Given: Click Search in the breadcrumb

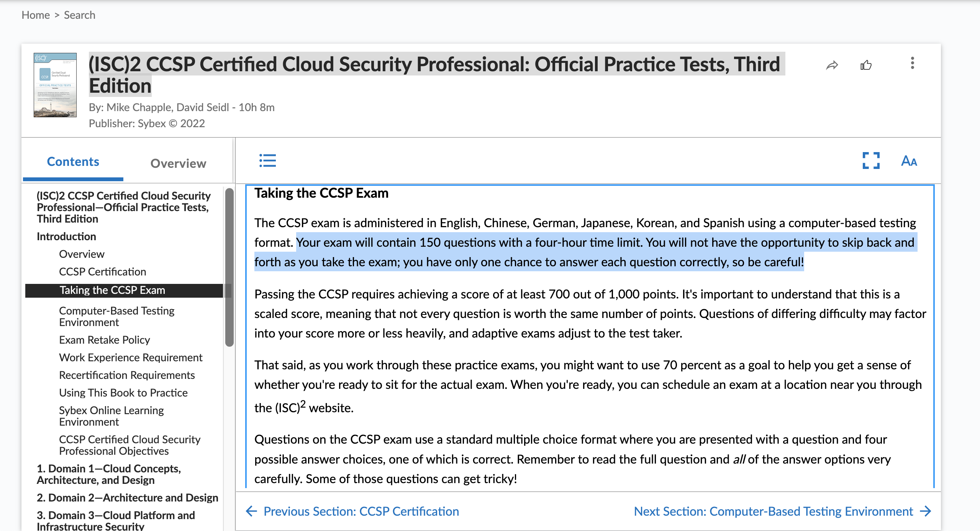Looking at the screenshot, I should click(x=79, y=15).
